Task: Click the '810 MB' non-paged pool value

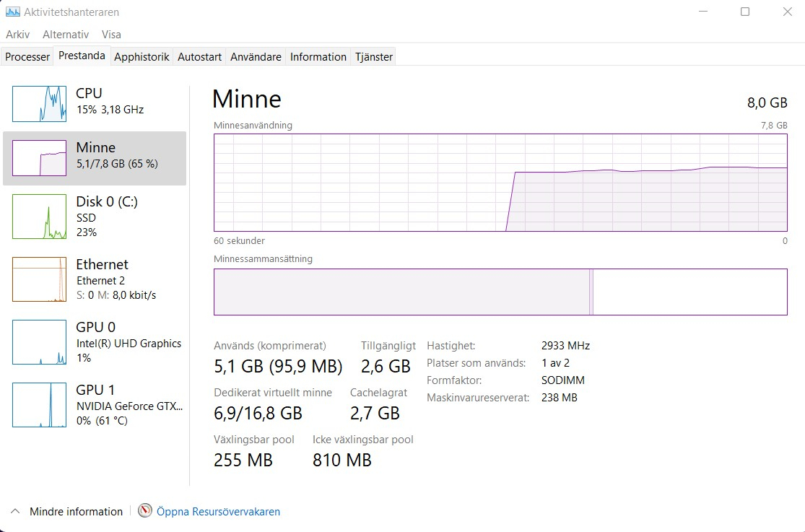Action: pyautogui.click(x=342, y=460)
